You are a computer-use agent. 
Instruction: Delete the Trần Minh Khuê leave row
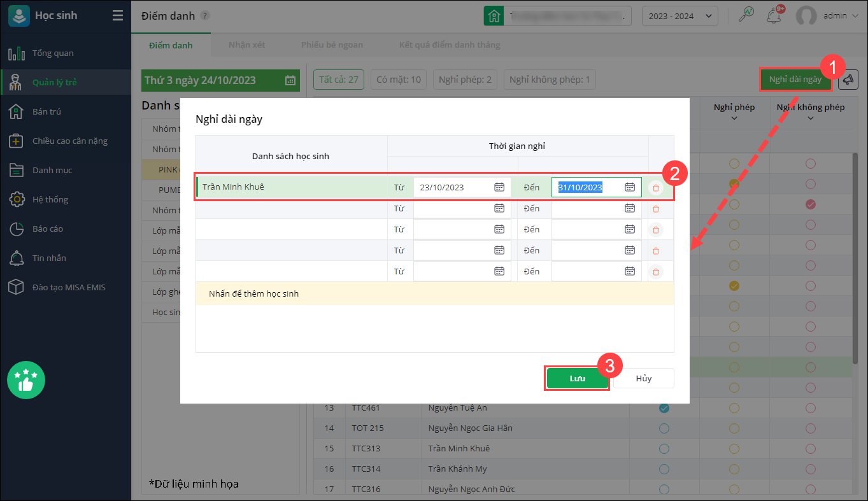[x=656, y=188]
